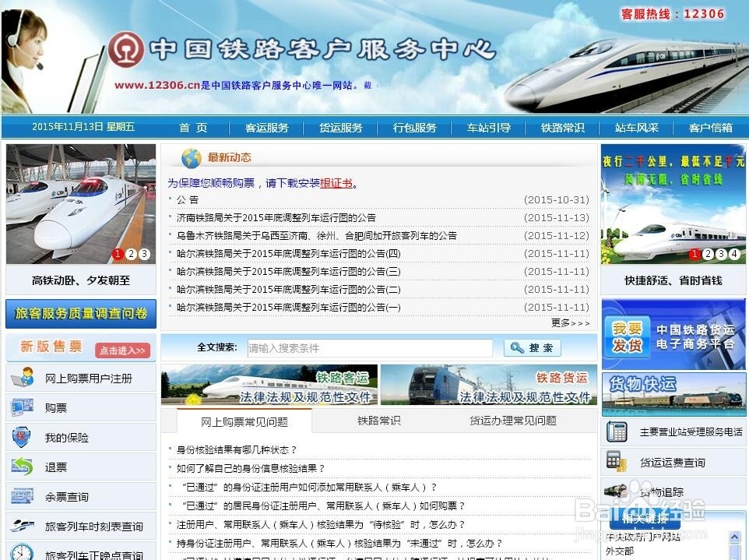Open FAQ 如何了解自己的身份信息核验结果？

(251, 468)
